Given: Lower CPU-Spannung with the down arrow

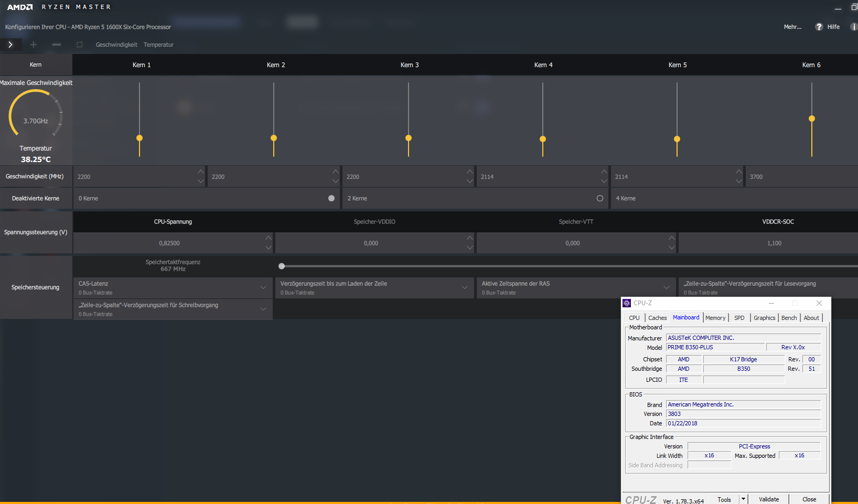Looking at the screenshot, I should coord(269,248).
